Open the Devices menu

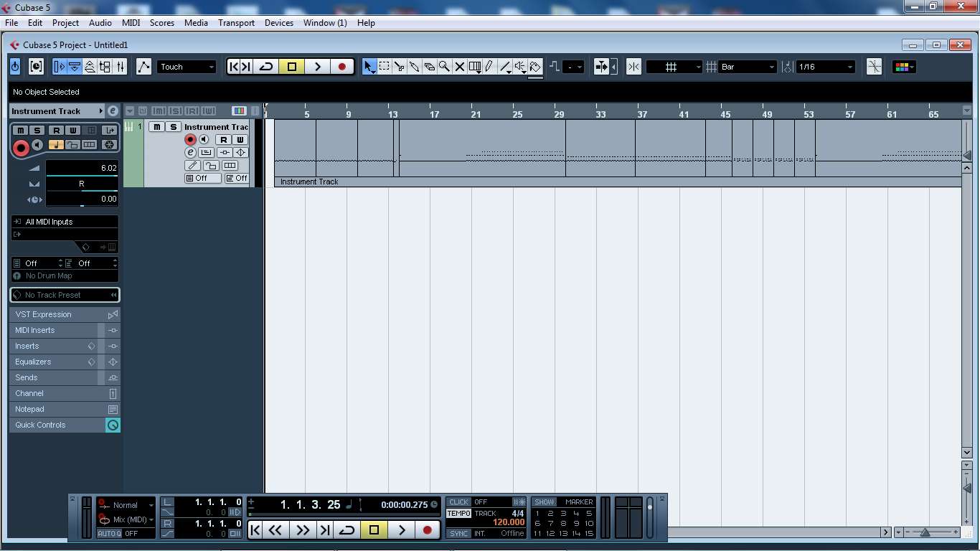[x=278, y=23]
